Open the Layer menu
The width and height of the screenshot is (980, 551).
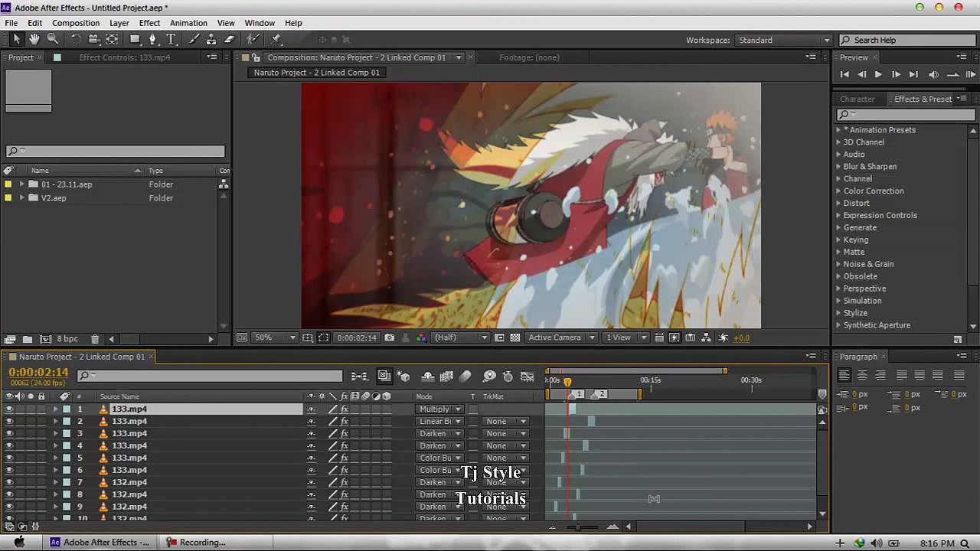(x=119, y=23)
